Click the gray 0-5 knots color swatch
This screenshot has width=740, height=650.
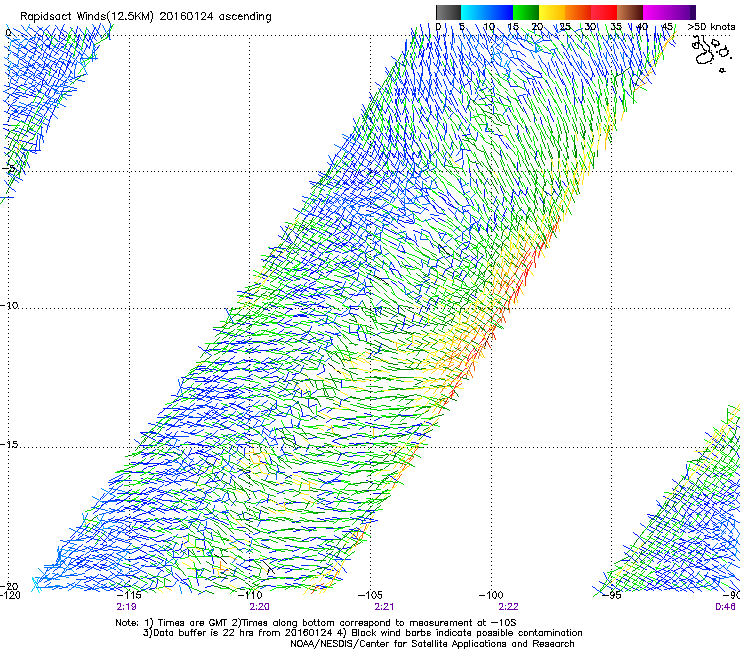tap(448, 12)
